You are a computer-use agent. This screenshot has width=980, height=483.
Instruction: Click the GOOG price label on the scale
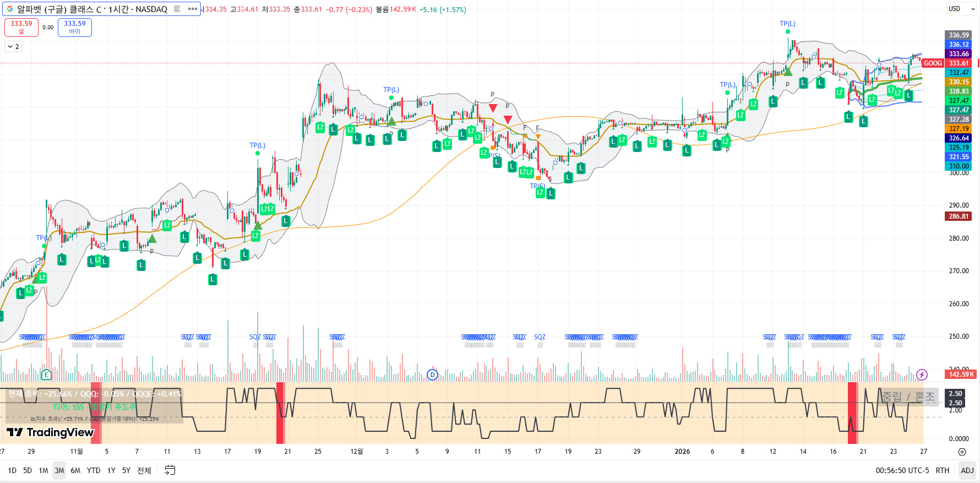[933, 63]
